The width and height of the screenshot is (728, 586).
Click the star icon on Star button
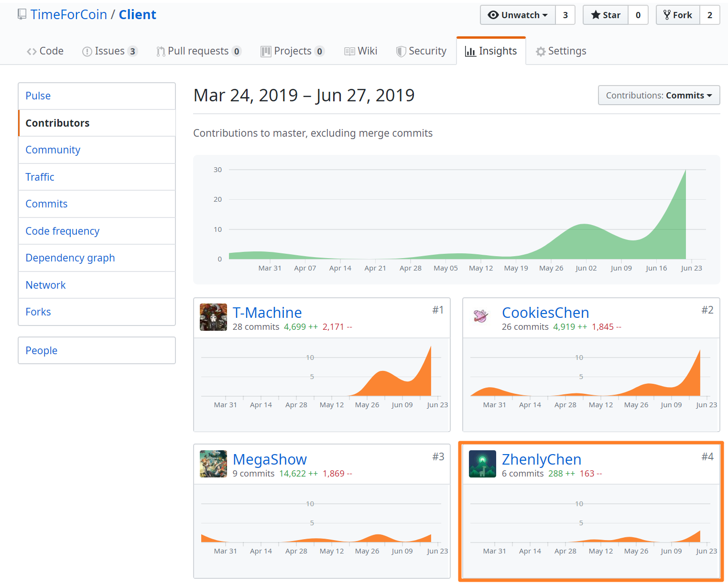point(596,15)
